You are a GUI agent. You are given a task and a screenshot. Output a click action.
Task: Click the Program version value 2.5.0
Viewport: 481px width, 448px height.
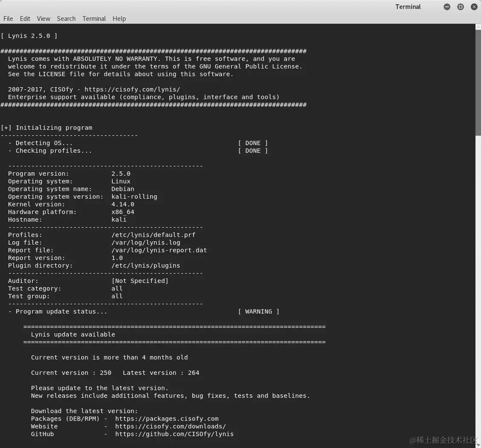pos(121,174)
